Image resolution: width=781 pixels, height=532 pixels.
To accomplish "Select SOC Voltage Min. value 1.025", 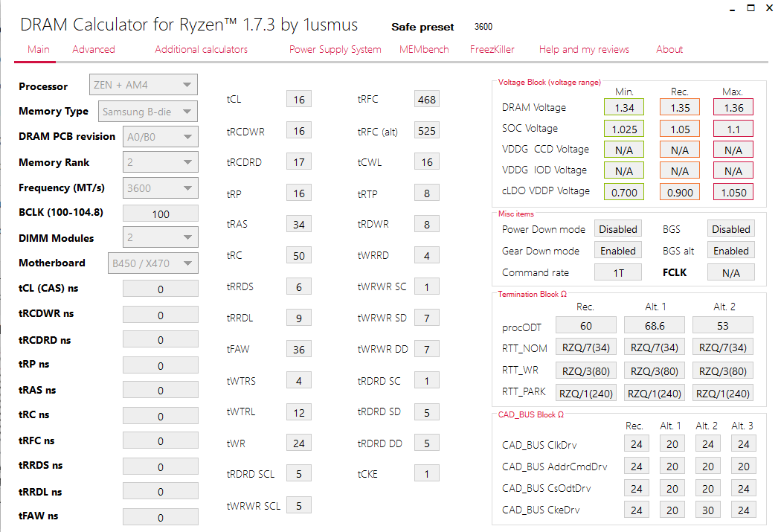I will tap(624, 129).
